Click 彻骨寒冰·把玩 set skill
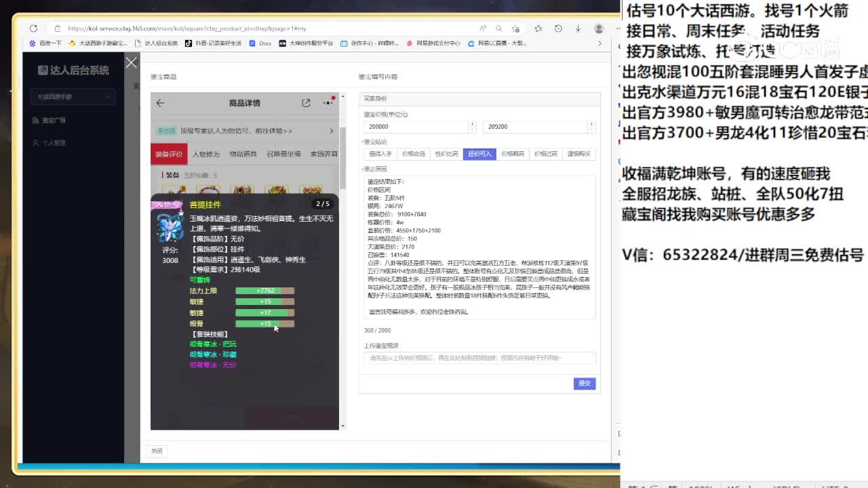The width and height of the screenshot is (868, 488). 213,344
